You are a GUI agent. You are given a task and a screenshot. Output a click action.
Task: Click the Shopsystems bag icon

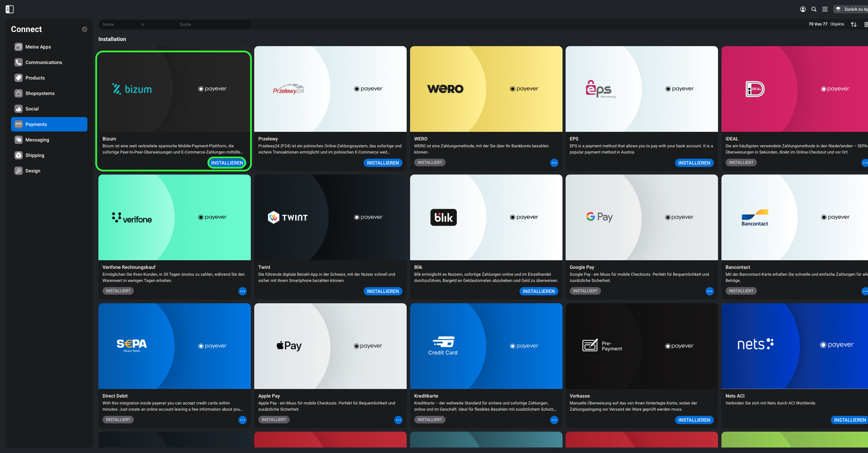(19, 93)
